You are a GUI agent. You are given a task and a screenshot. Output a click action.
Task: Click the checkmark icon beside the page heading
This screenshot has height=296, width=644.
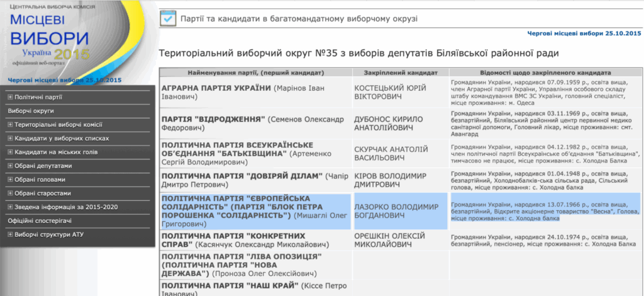[x=167, y=19]
